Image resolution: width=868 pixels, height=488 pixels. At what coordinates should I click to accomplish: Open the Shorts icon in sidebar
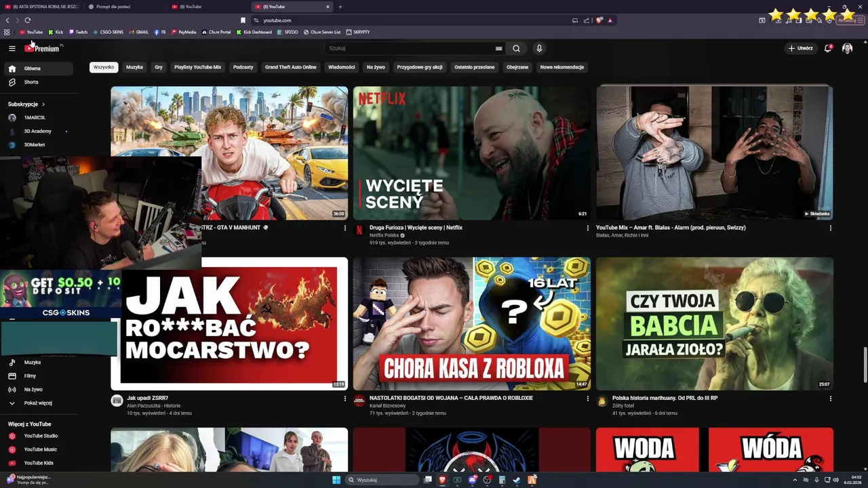coord(12,82)
